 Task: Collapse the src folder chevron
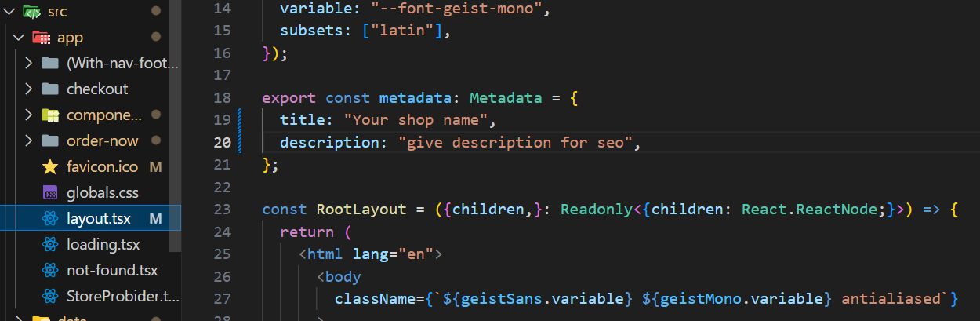pyautogui.click(x=9, y=12)
